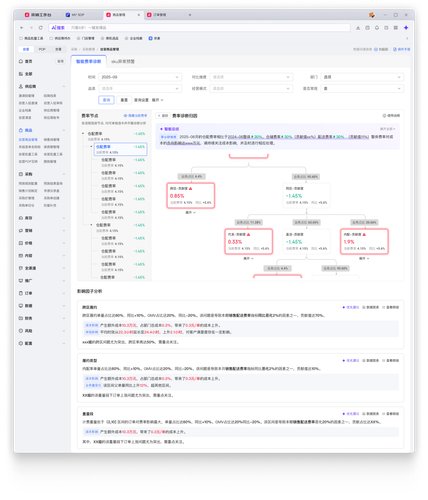
Task: Open a new browser tab with the plus
Action: [190, 15]
